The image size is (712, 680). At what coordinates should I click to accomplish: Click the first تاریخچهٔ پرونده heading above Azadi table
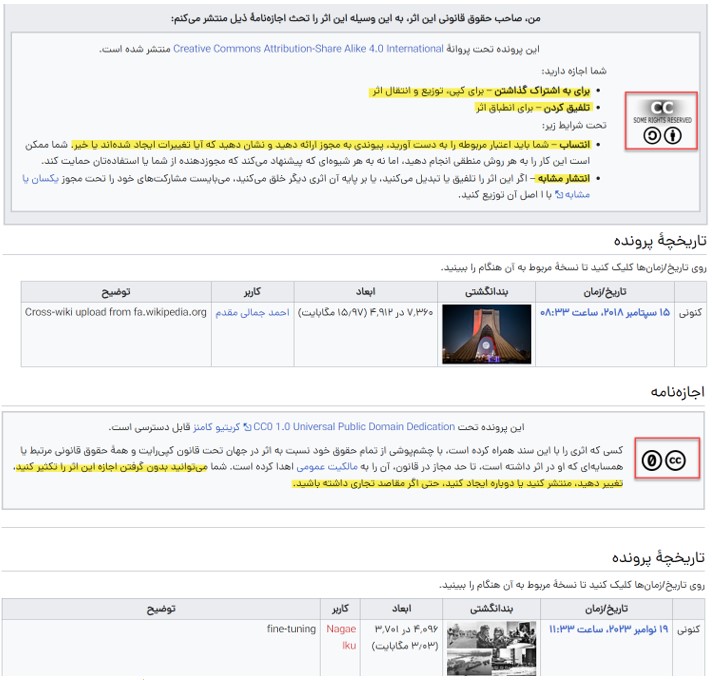point(660,241)
